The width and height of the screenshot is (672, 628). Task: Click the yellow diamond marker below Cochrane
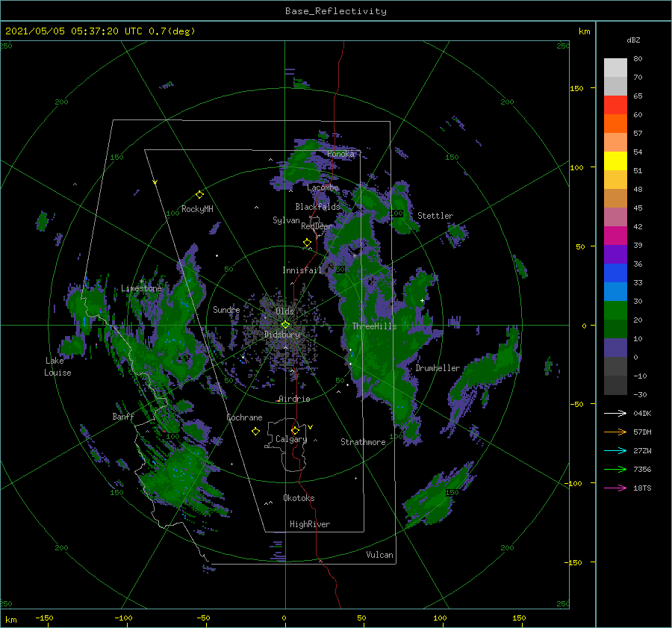pos(255,432)
